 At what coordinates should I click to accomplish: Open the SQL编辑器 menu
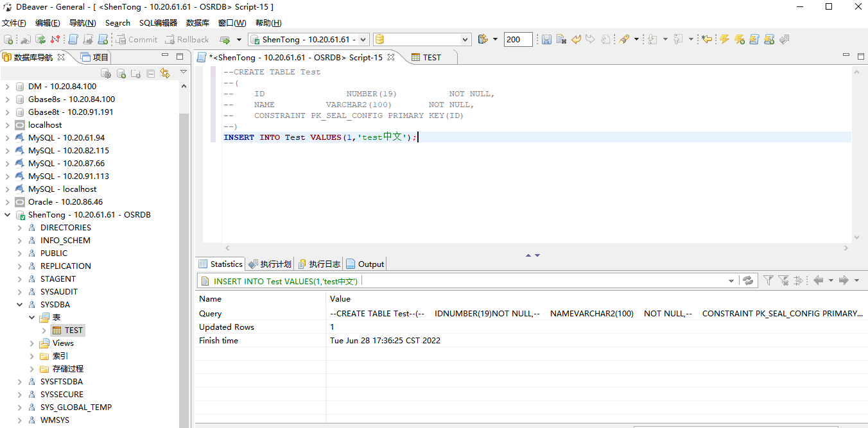(x=158, y=22)
